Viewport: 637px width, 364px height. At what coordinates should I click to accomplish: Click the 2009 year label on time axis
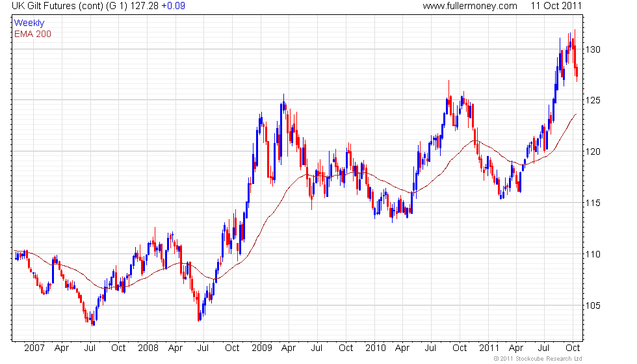pos(261,348)
